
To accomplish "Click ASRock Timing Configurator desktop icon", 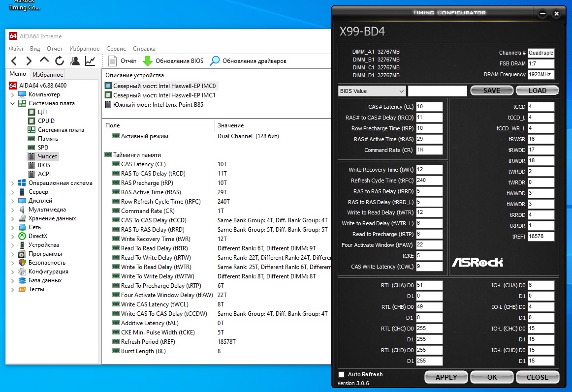I will [x=24, y=5].
